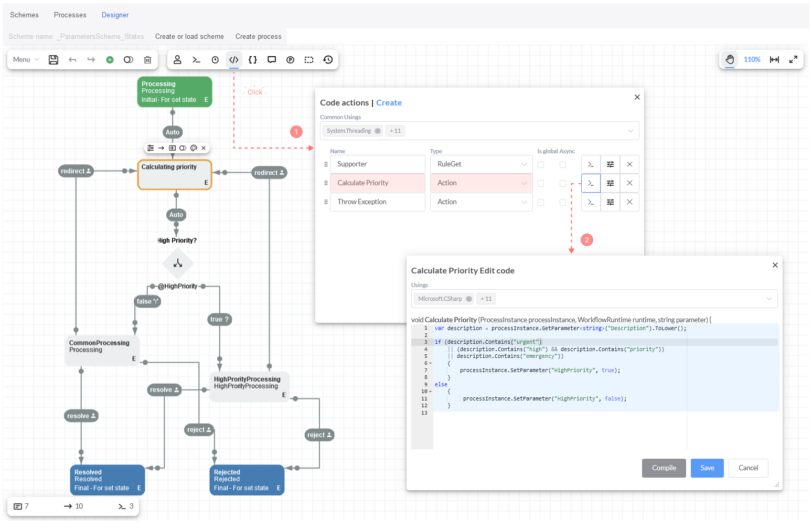Click the Save scheme floppy icon
812x528 pixels.
[54, 60]
